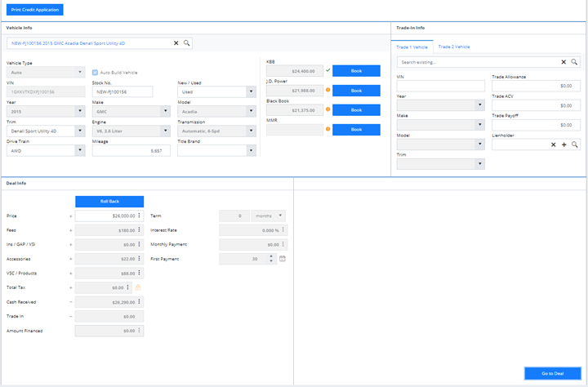Open Term months unit dropdown
588x387 pixels.
[269, 216]
